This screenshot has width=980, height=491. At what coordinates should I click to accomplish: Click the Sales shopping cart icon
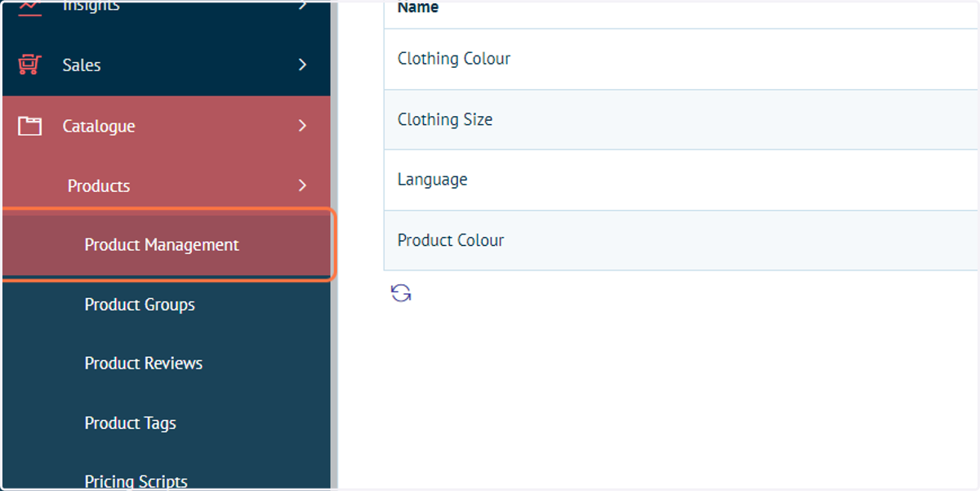coord(29,65)
